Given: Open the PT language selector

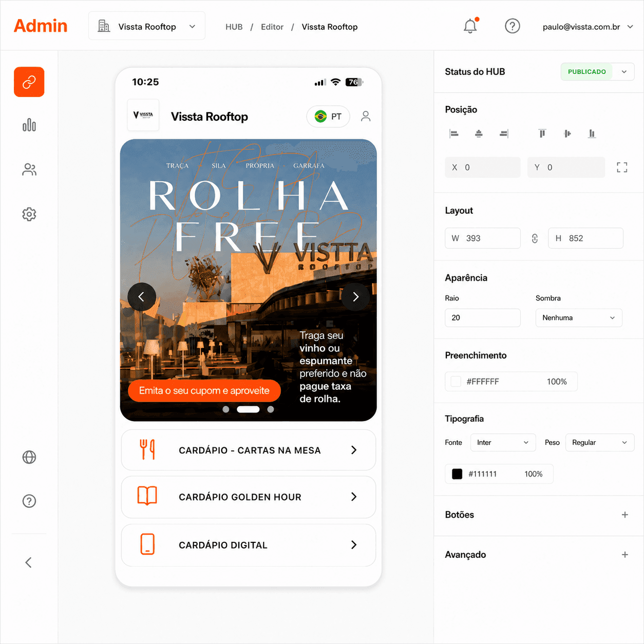Looking at the screenshot, I should coord(328,117).
